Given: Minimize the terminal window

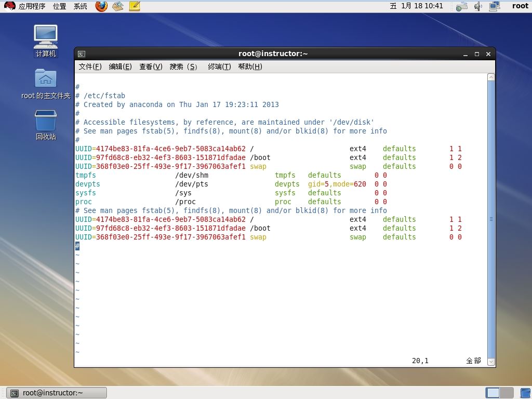Looking at the screenshot, I should [465, 54].
